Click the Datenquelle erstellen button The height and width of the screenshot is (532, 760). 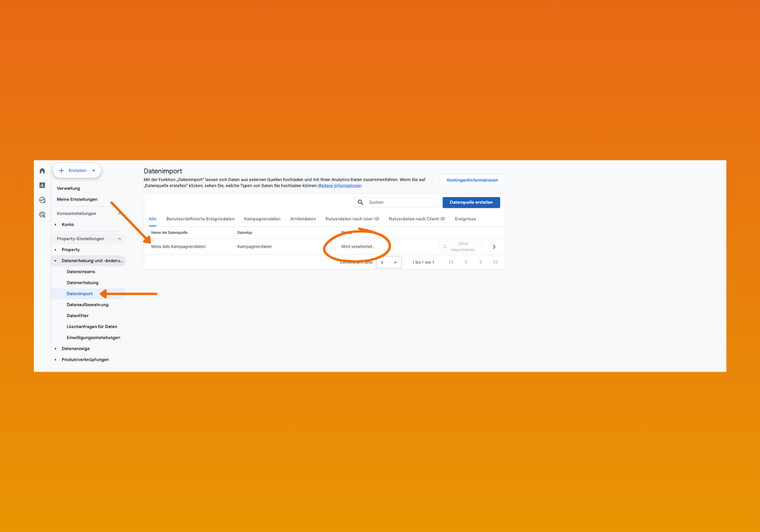[471, 202]
